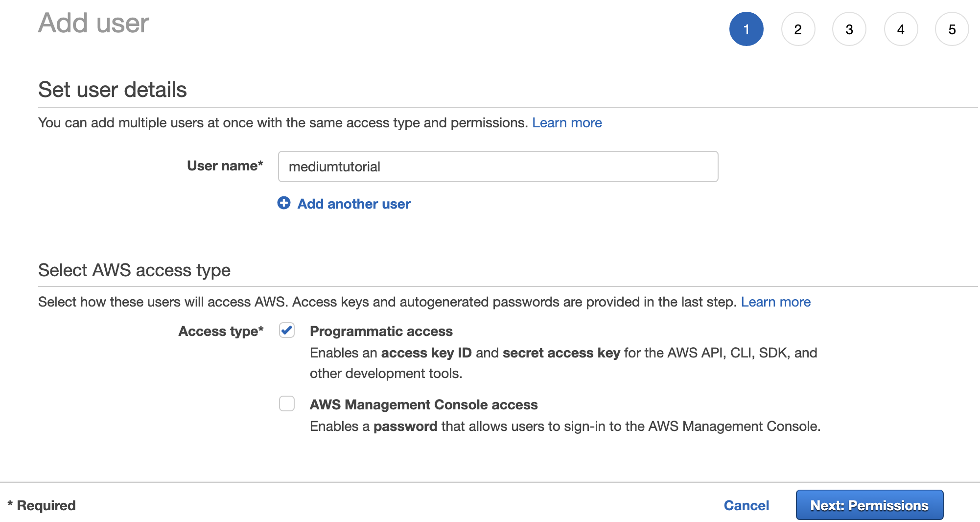This screenshot has width=980, height=522.
Task: Click Programmatic access label text
Action: [381, 331]
